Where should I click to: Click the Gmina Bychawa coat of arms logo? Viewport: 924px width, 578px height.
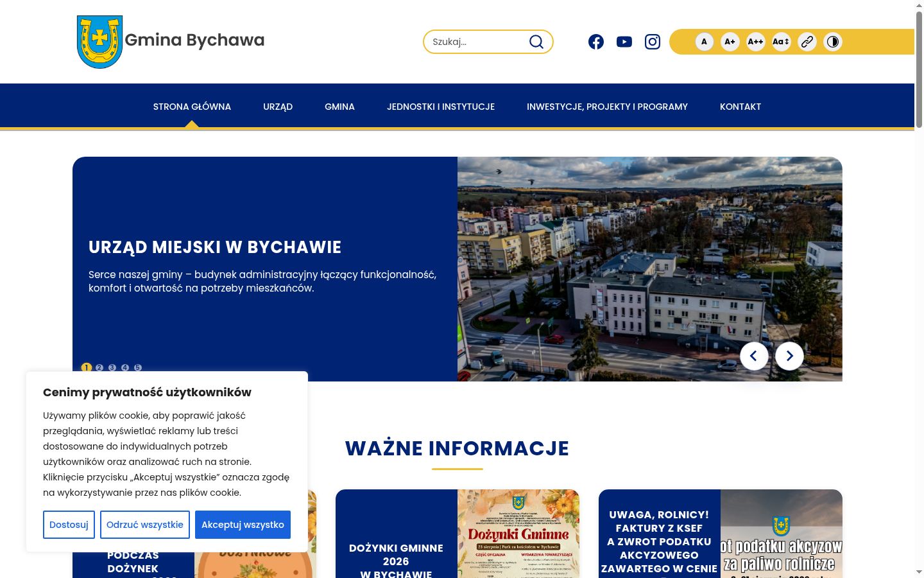click(99, 42)
